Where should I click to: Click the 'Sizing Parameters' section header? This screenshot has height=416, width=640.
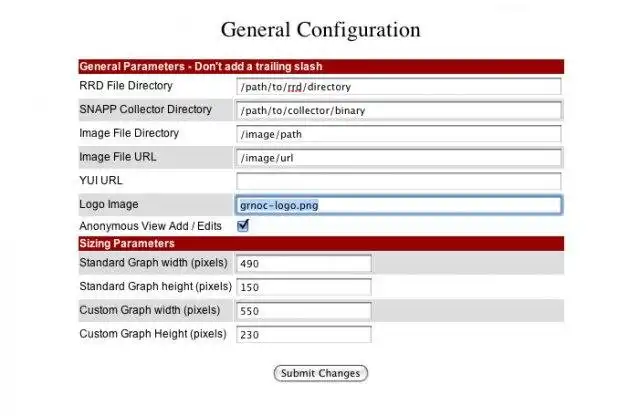(321, 244)
